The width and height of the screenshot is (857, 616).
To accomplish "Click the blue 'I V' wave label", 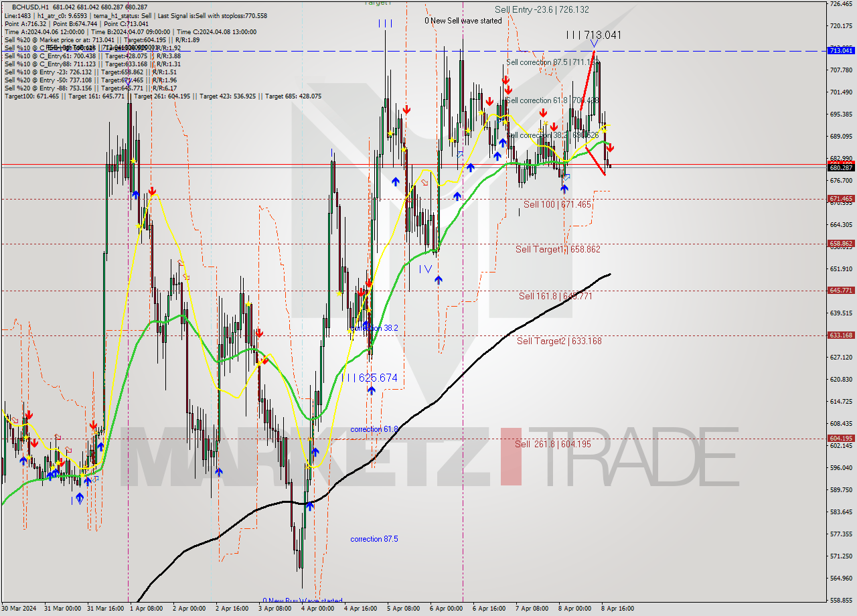I will point(425,269).
